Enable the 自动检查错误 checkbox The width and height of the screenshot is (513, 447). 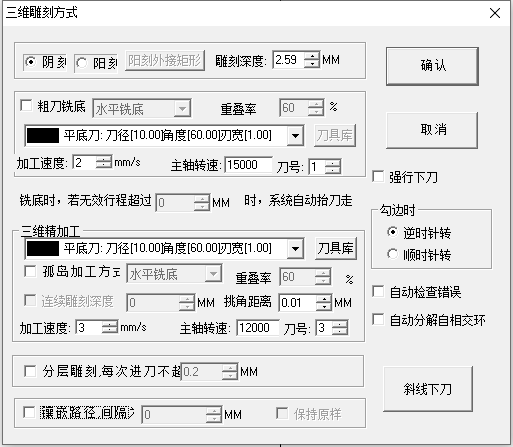pyautogui.click(x=378, y=291)
